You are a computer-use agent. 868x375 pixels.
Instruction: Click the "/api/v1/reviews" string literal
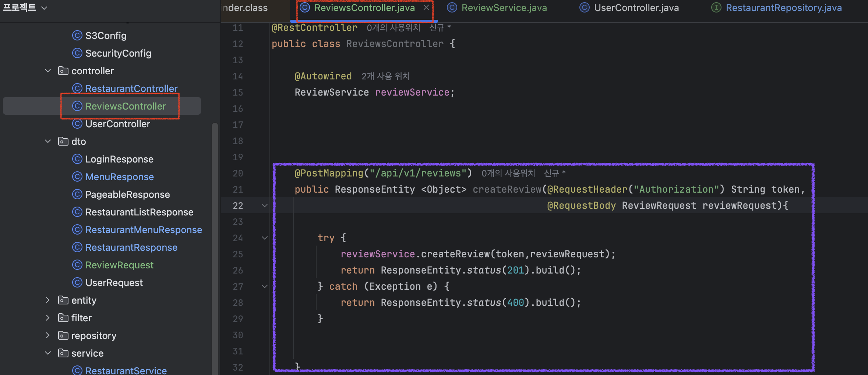[x=418, y=173]
